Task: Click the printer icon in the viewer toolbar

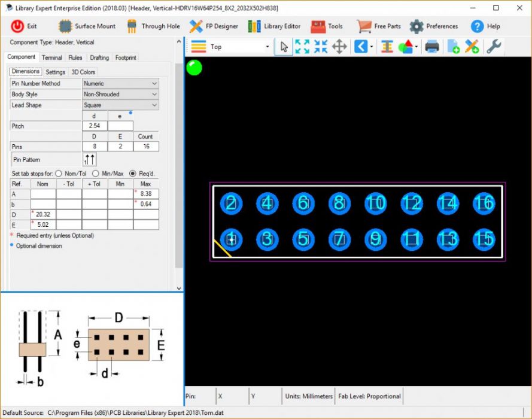Action: point(432,47)
